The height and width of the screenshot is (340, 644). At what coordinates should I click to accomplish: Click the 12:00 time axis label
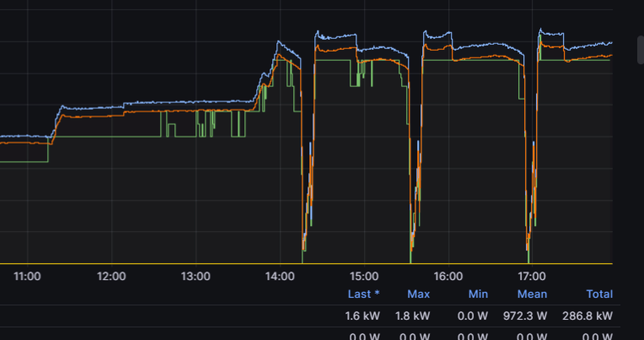(x=111, y=276)
